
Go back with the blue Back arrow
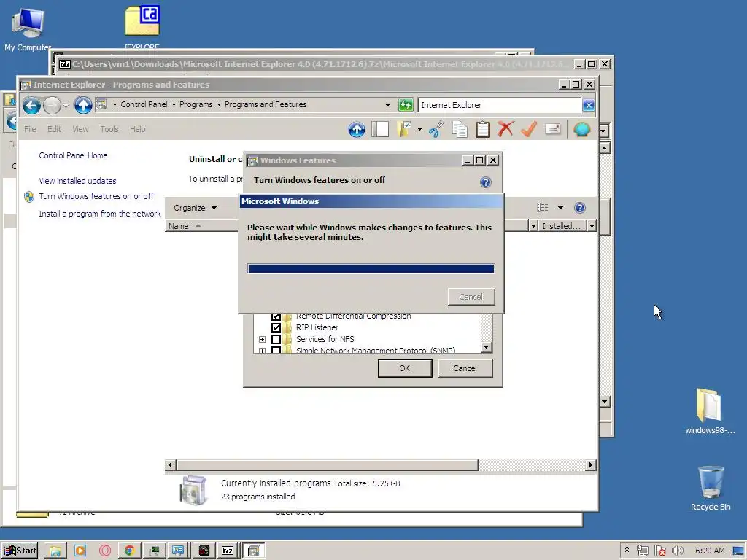click(31, 105)
